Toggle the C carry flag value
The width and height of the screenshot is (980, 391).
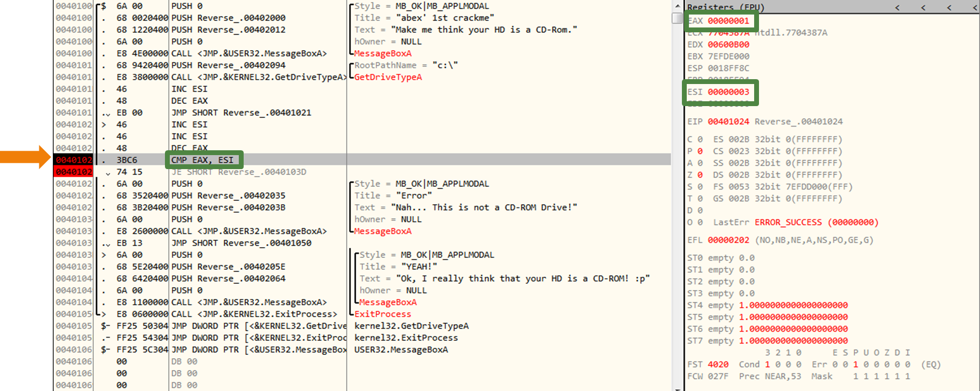click(x=700, y=139)
